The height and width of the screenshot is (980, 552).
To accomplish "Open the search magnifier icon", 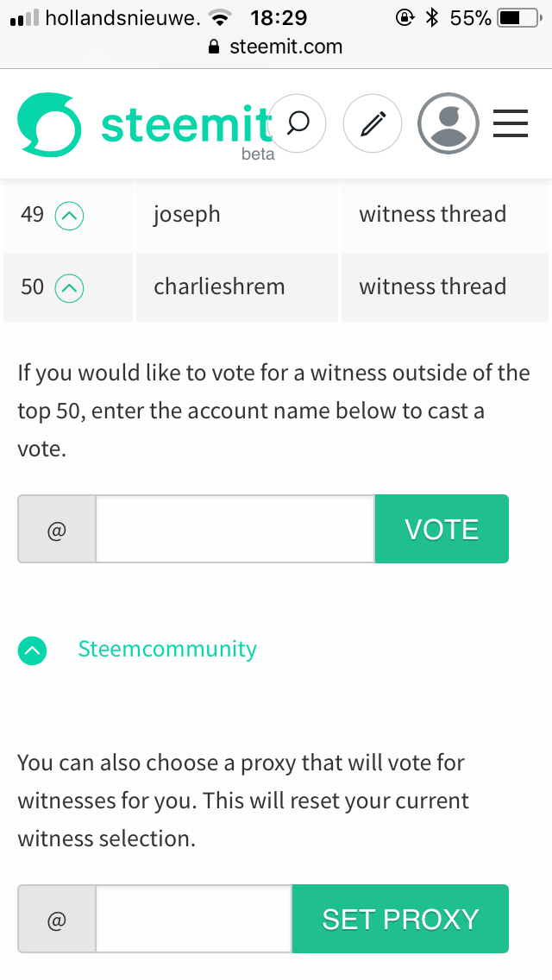I will (297, 123).
